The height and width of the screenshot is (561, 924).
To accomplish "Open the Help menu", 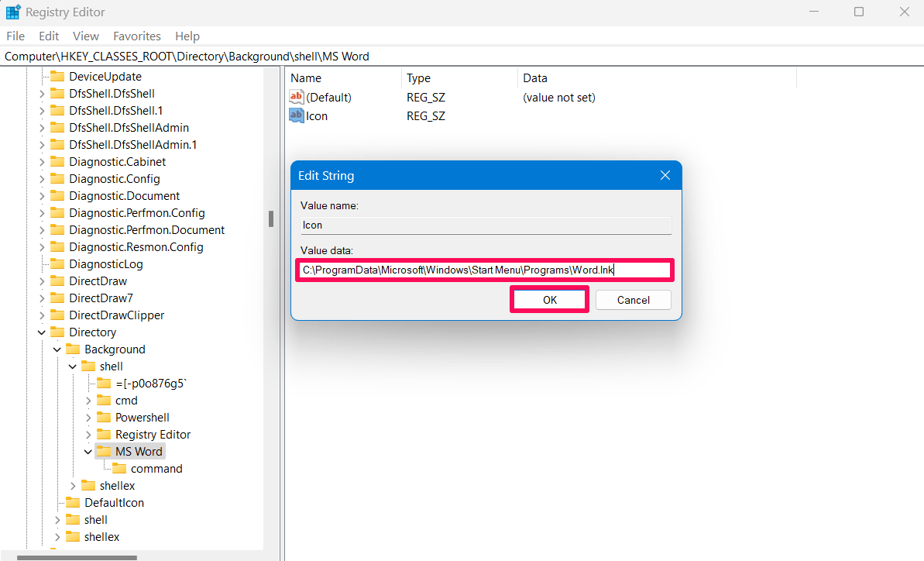I will click(187, 36).
